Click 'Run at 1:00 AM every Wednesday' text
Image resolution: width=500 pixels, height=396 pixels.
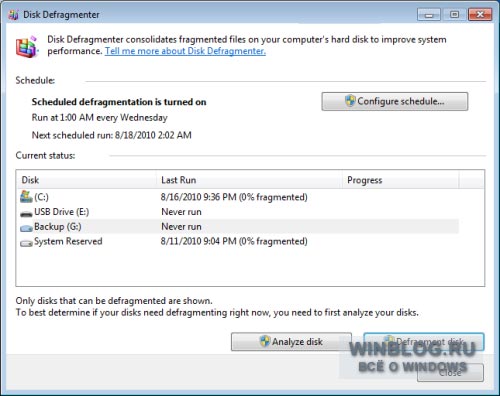99,118
